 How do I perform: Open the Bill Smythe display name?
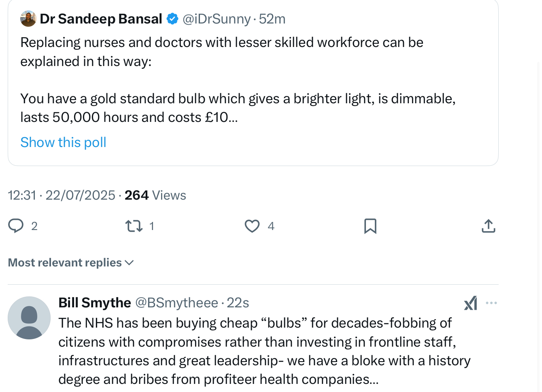click(95, 303)
